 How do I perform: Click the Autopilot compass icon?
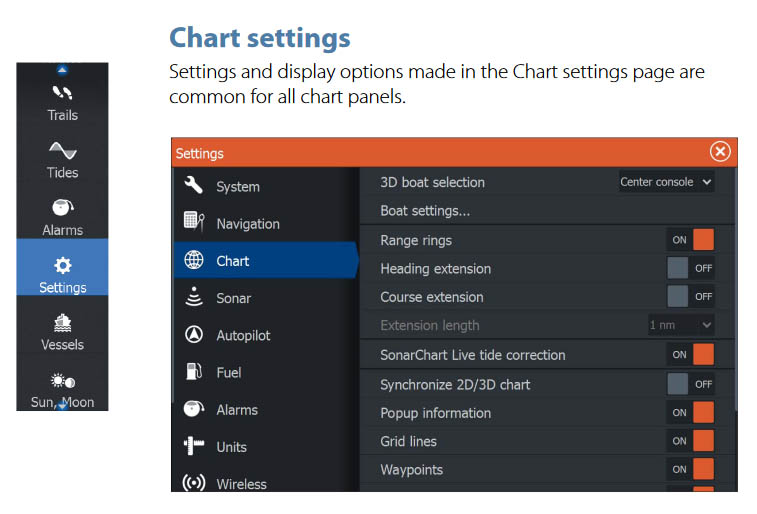coord(194,335)
